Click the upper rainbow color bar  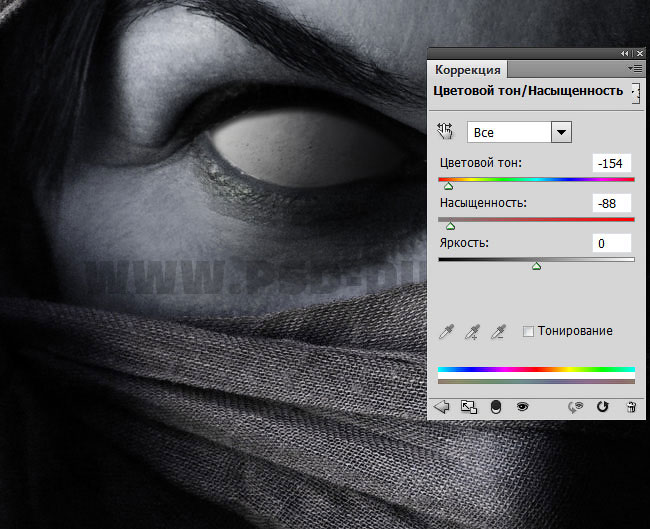click(x=536, y=369)
